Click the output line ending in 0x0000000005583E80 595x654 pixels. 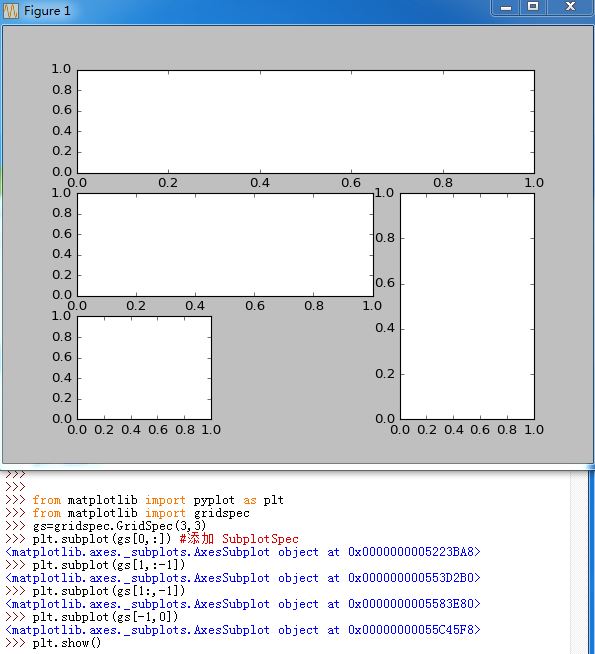[x=243, y=604]
